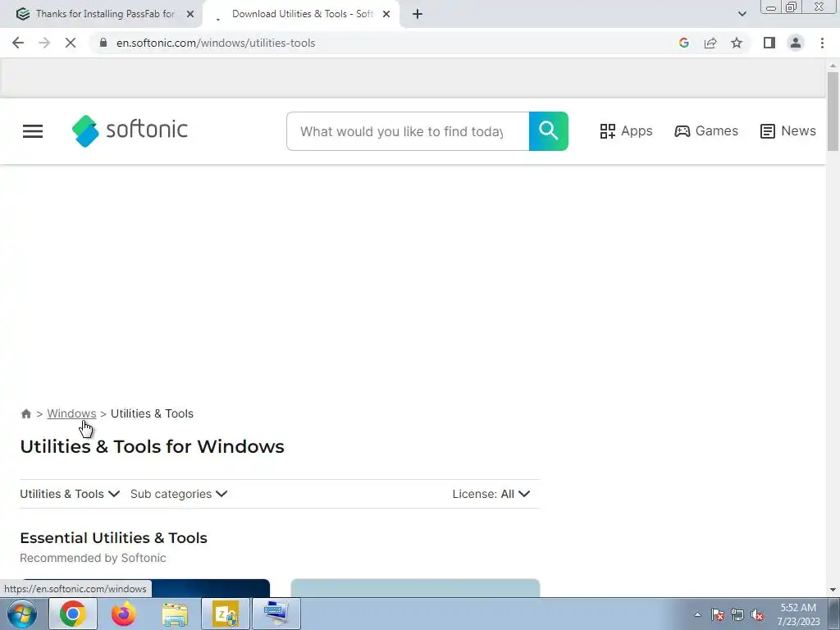Image resolution: width=840 pixels, height=630 pixels.
Task: Follow the Windows breadcrumb link
Action: pos(71,413)
